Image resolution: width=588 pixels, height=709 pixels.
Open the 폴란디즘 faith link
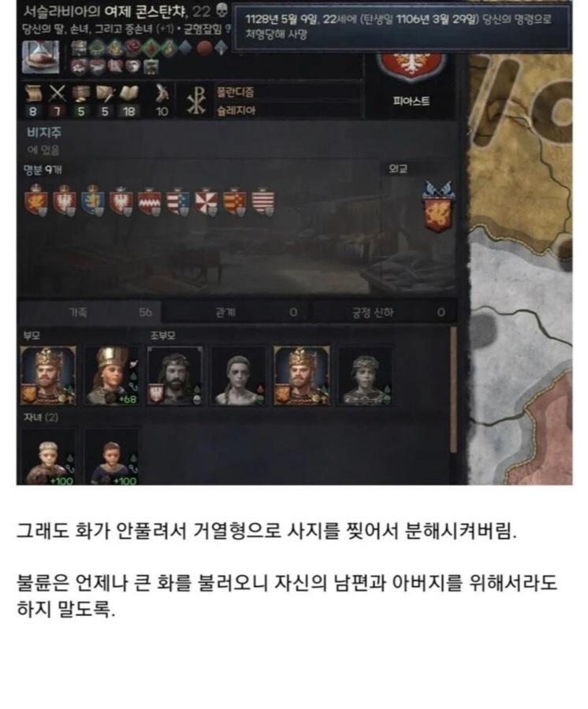coord(235,92)
